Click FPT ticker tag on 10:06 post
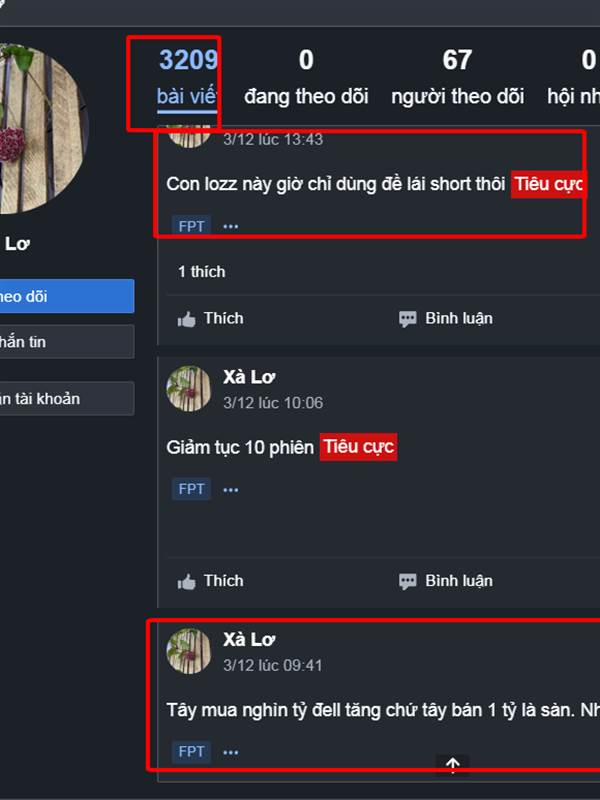 pos(191,489)
